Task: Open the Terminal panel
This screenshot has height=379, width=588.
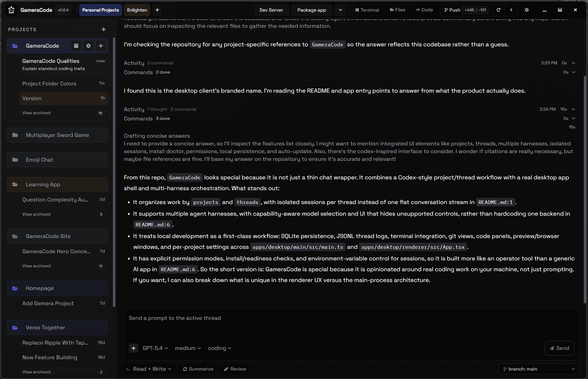Action: coord(367,10)
